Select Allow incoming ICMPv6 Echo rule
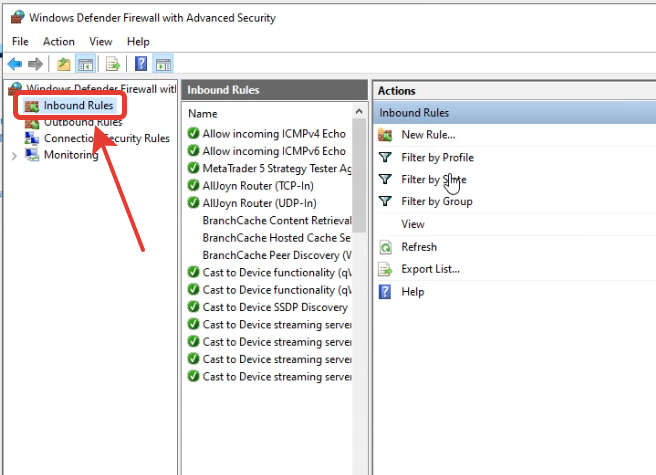 point(274,151)
